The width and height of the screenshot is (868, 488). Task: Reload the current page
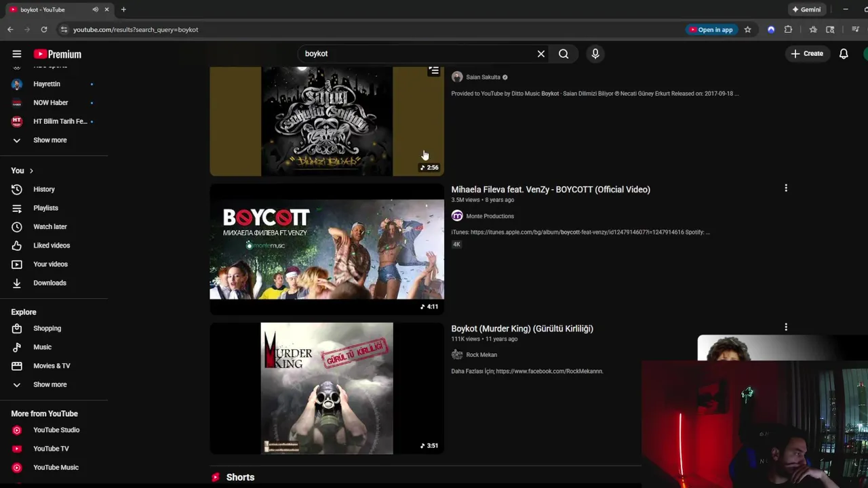coord(44,30)
